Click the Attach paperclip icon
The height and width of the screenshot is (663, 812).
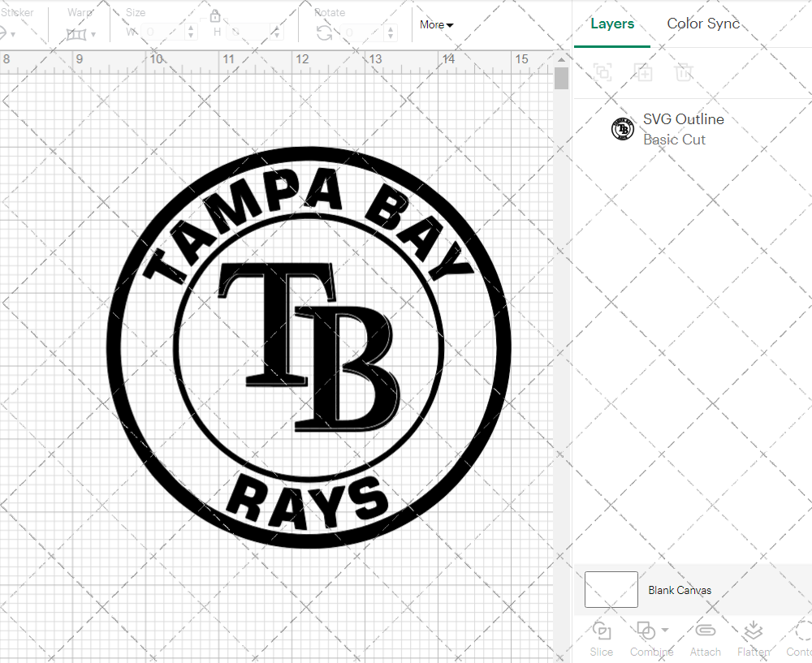[x=706, y=631]
